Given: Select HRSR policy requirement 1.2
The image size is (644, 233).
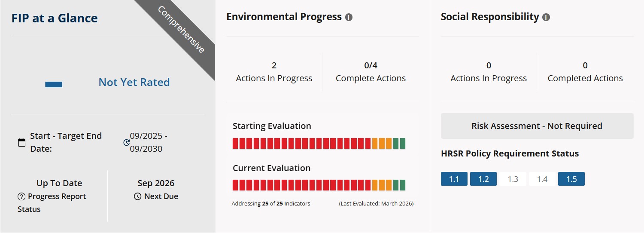Looking at the screenshot, I should coord(483,179).
